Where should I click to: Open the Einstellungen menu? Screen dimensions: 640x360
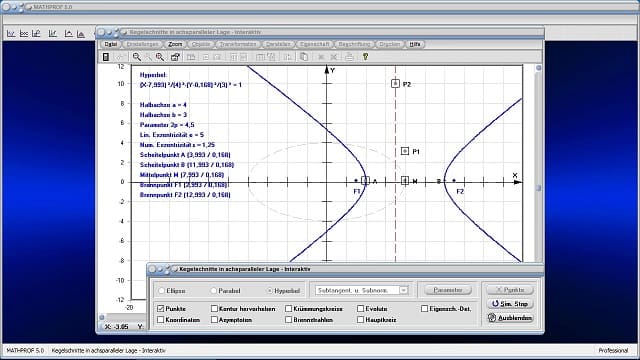pos(142,44)
